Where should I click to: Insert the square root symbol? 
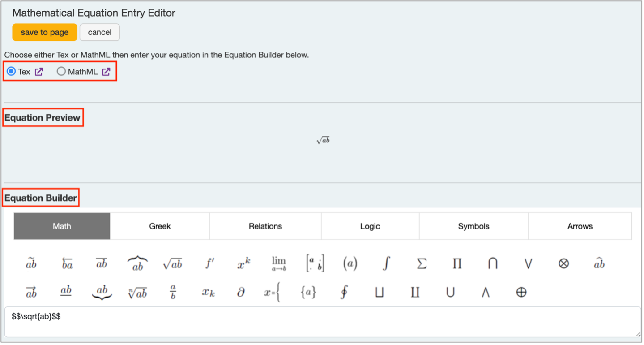click(172, 264)
